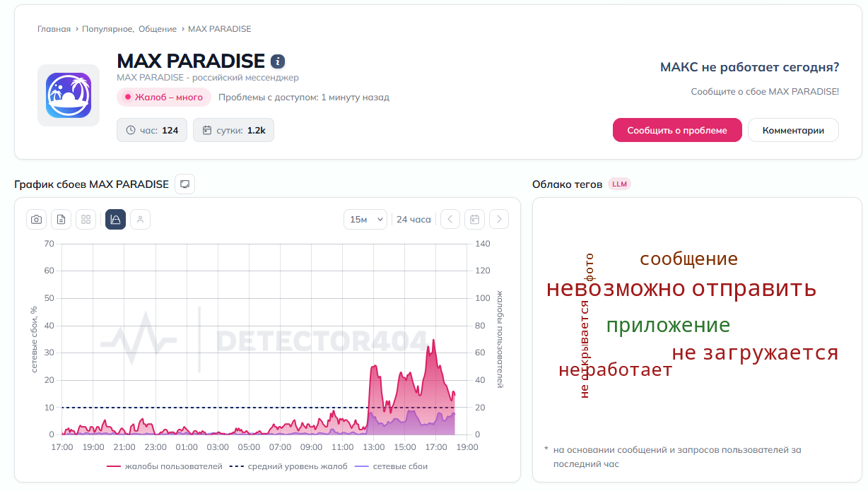Open the Общение breadcrumb link
Image resolution: width=868 pixels, height=491 pixels.
157,29
